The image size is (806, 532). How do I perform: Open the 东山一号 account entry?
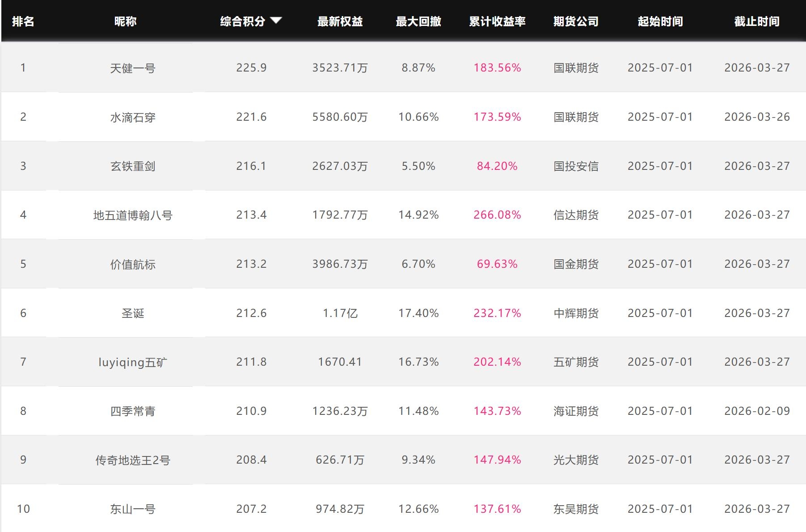133,509
